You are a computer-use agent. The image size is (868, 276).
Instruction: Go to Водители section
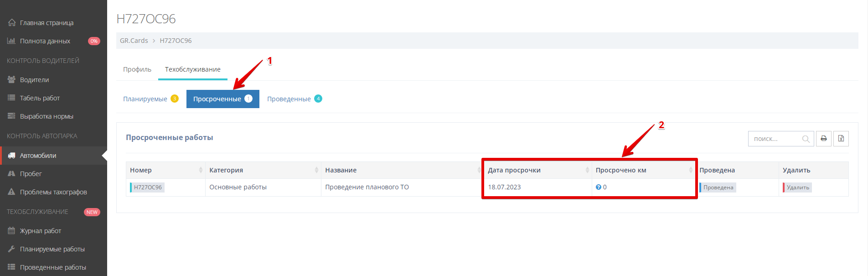click(34, 80)
